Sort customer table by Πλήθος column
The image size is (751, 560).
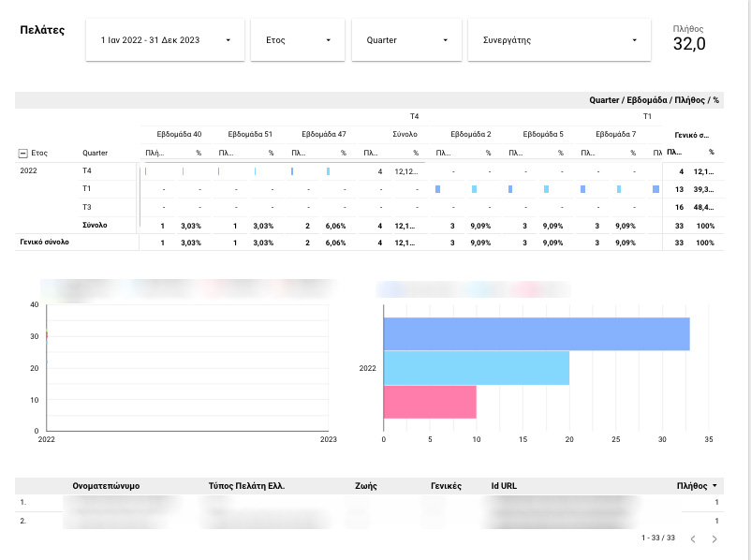pos(697,486)
